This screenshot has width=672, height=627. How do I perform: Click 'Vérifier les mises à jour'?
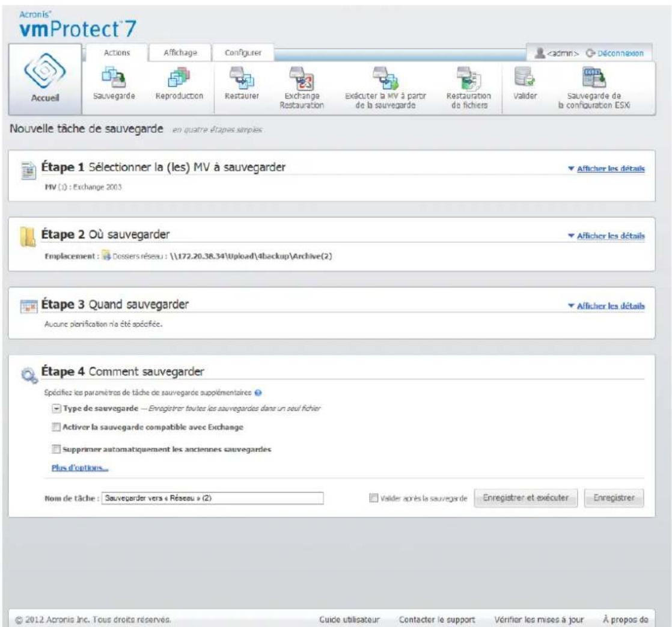539,620
